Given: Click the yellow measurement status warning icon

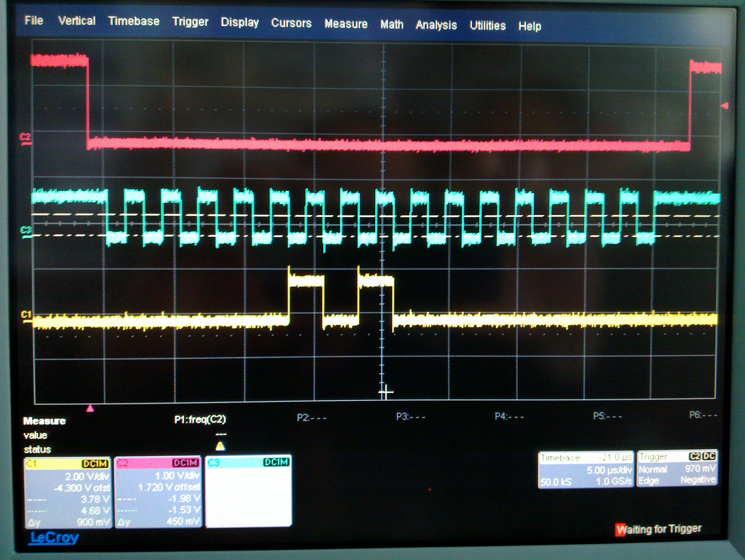Looking at the screenshot, I should (220, 447).
